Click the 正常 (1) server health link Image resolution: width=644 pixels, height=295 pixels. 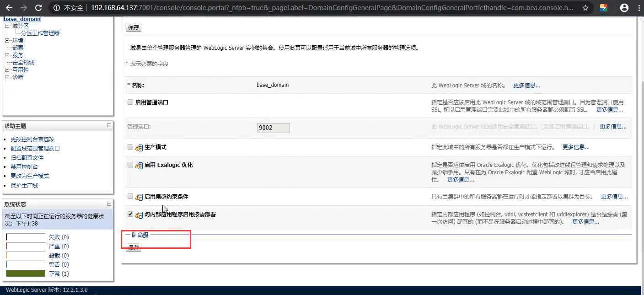(x=59, y=274)
